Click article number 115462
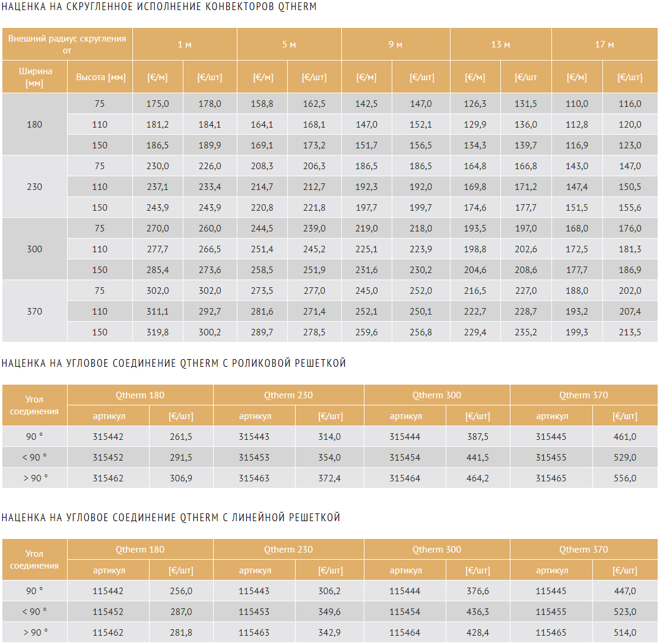 pyautogui.click(x=108, y=632)
